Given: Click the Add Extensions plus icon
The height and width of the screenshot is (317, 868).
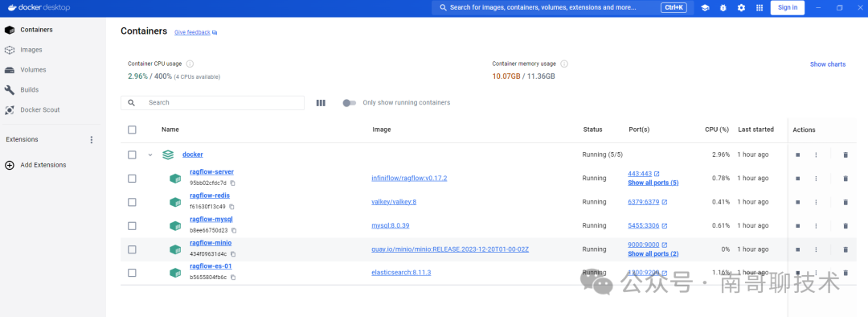Looking at the screenshot, I should click(x=10, y=165).
